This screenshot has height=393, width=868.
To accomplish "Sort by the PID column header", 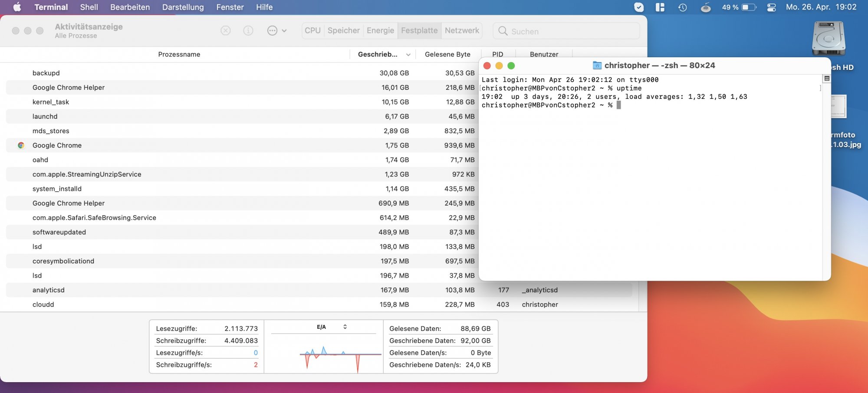I will 498,54.
